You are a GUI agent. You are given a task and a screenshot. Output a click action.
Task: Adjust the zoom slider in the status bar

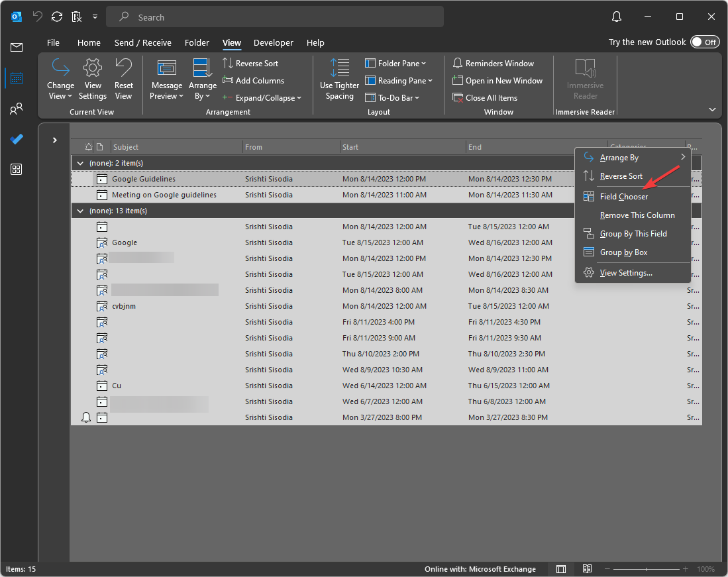tap(646, 569)
